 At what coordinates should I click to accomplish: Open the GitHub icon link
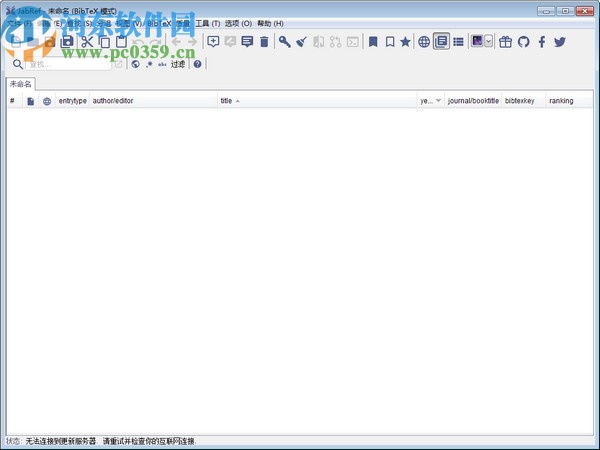coord(523,41)
